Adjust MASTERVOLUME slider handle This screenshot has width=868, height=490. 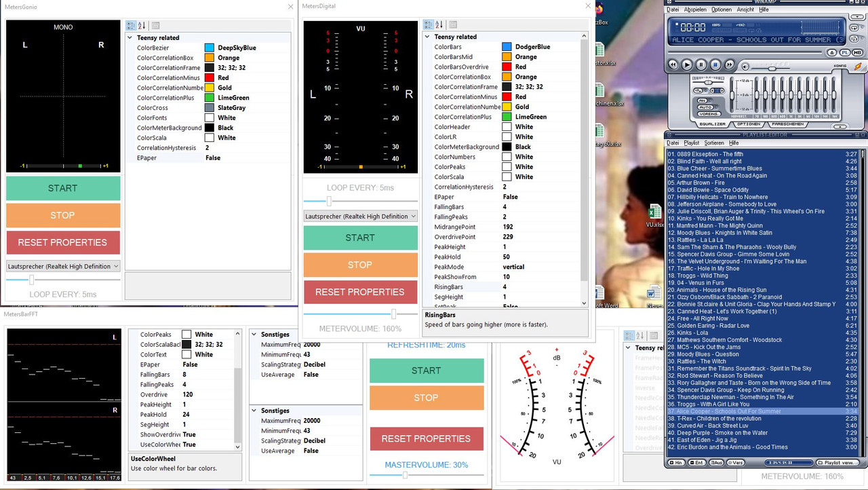[x=405, y=475]
